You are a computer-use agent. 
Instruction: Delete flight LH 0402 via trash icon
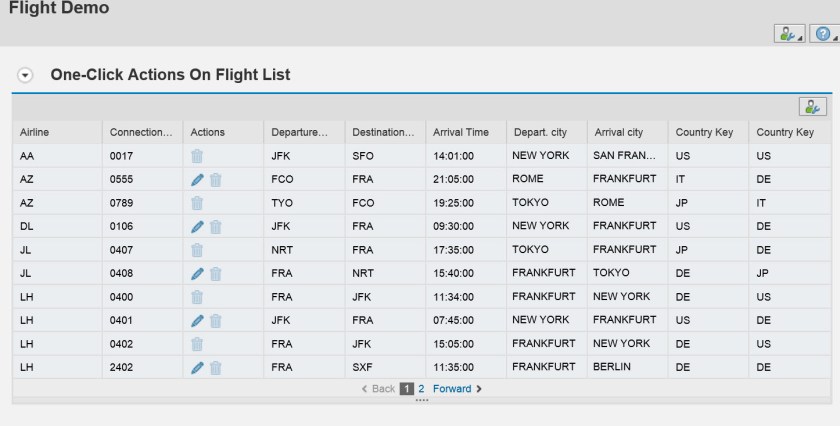click(197, 344)
